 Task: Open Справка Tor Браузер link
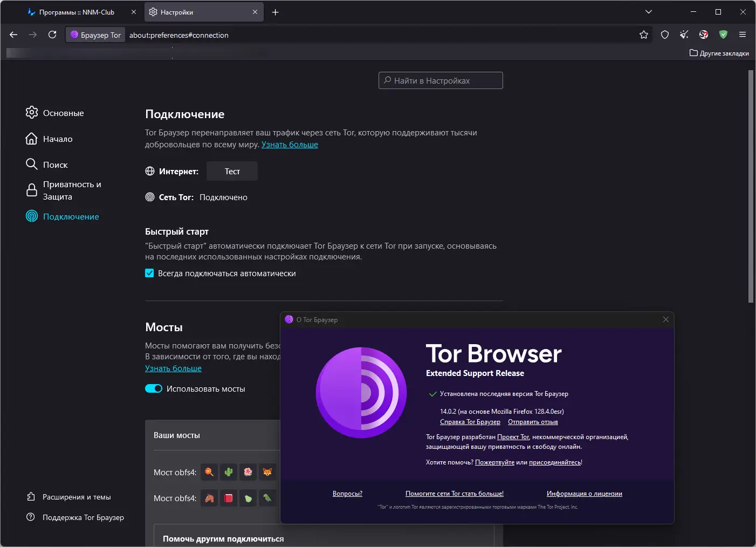(470, 422)
